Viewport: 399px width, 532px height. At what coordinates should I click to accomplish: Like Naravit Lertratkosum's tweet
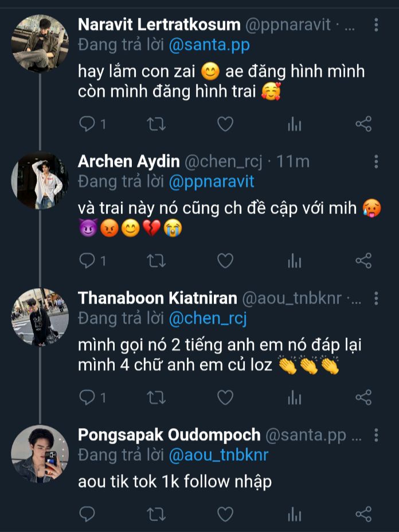click(x=225, y=124)
